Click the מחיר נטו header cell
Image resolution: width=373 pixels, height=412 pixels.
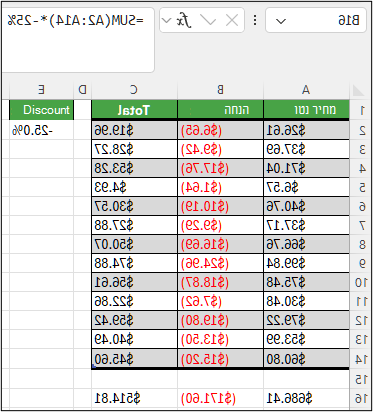306,110
